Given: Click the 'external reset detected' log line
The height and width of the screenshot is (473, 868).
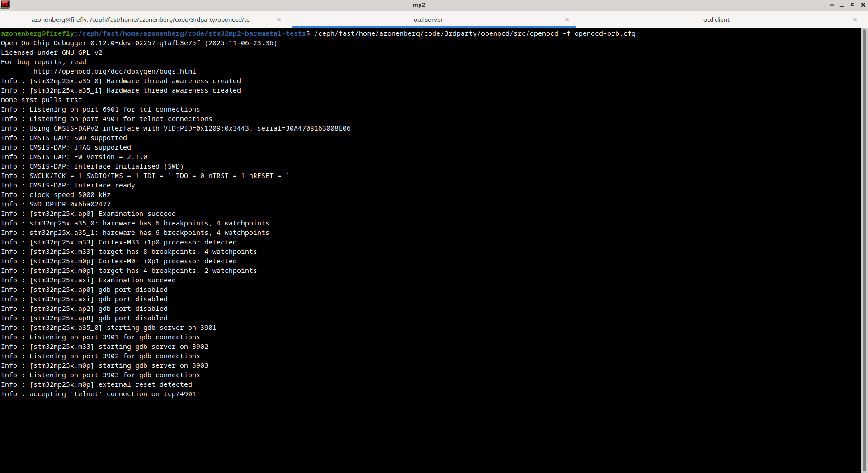Looking at the screenshot, I should tap(145, 384).
